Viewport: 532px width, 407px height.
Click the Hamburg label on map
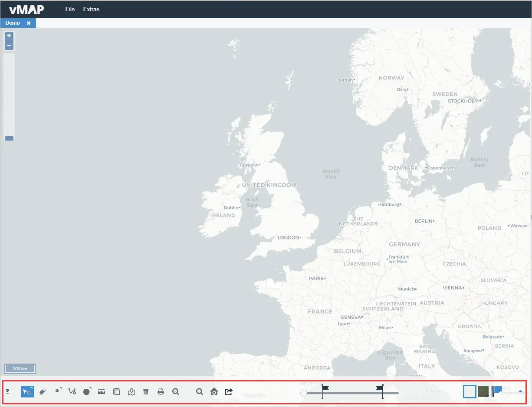(x=388, y=204)
